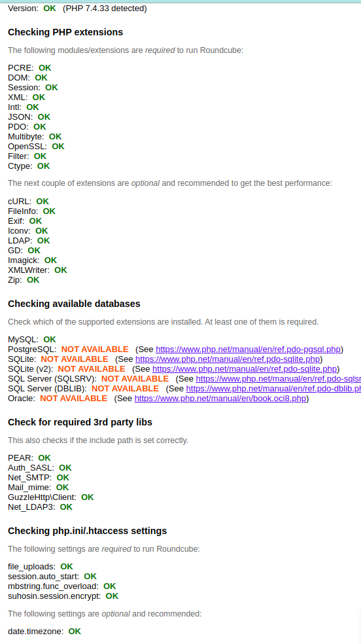Click the Checking available databases heading
This screenshot has height=644, width=361.
click(x=74, y=304)
